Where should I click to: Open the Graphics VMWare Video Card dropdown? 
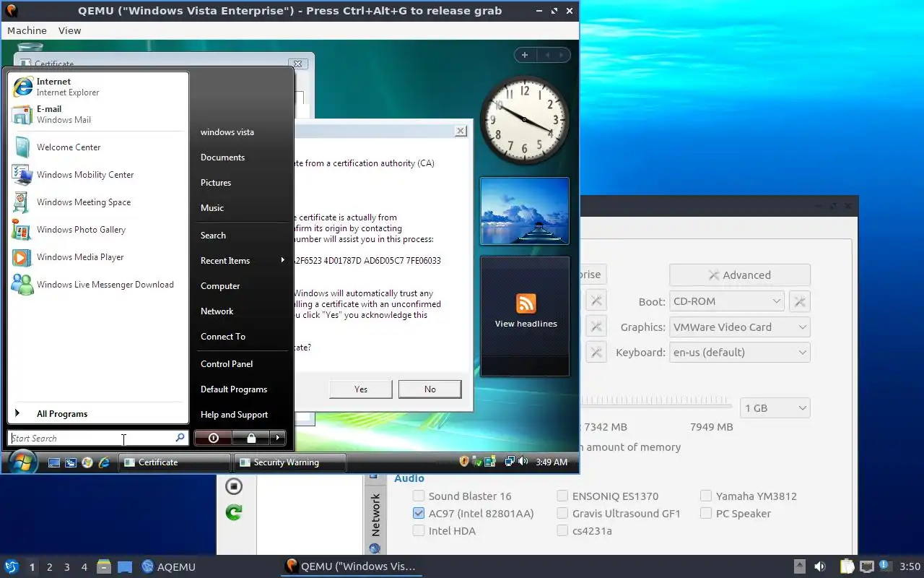pos(740,327)
